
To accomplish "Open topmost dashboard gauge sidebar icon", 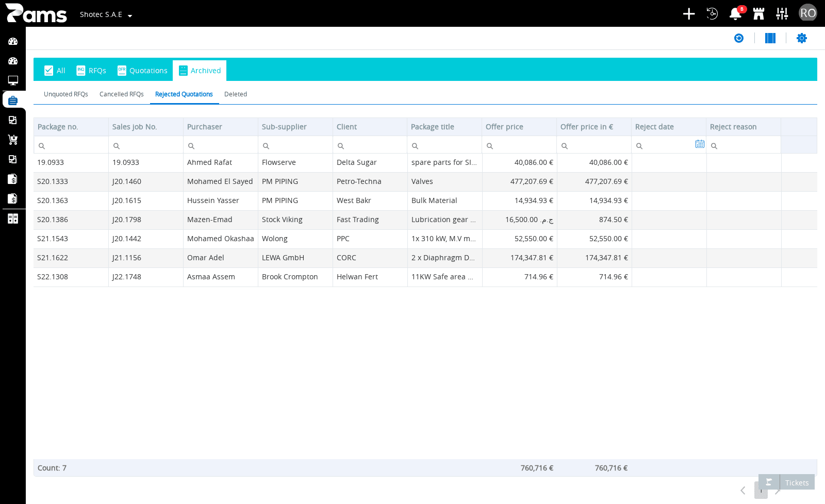I will coord(13,41).
